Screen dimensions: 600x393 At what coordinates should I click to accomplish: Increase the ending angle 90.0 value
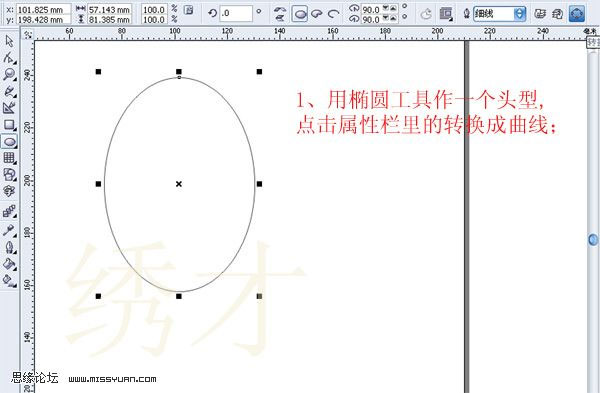(x=393, y=18)
